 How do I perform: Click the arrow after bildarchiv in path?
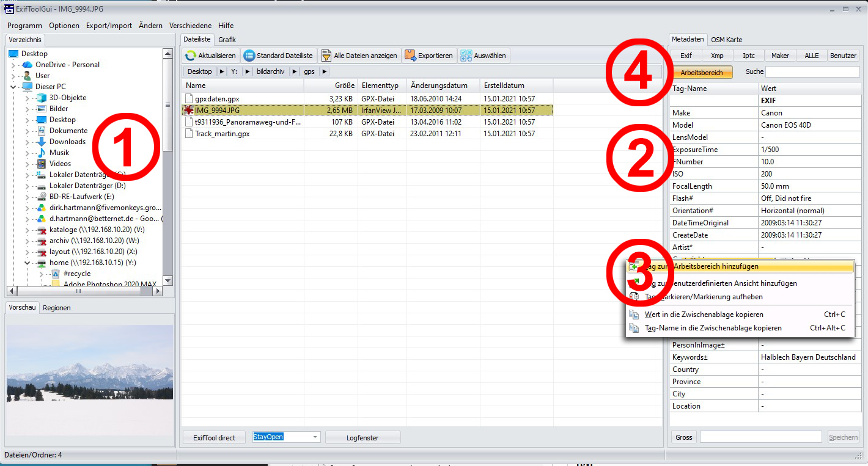pyautogui.click(x=295, y=71)
